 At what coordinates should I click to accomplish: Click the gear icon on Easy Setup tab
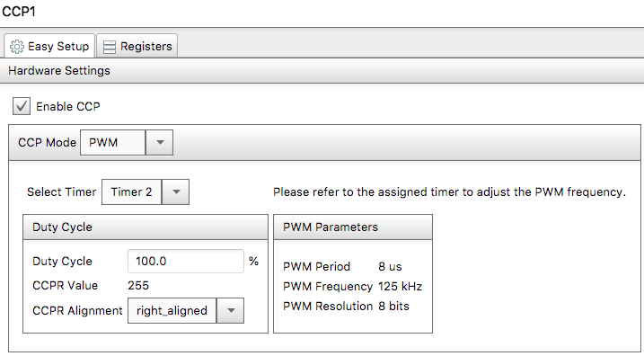coord(17,47)
